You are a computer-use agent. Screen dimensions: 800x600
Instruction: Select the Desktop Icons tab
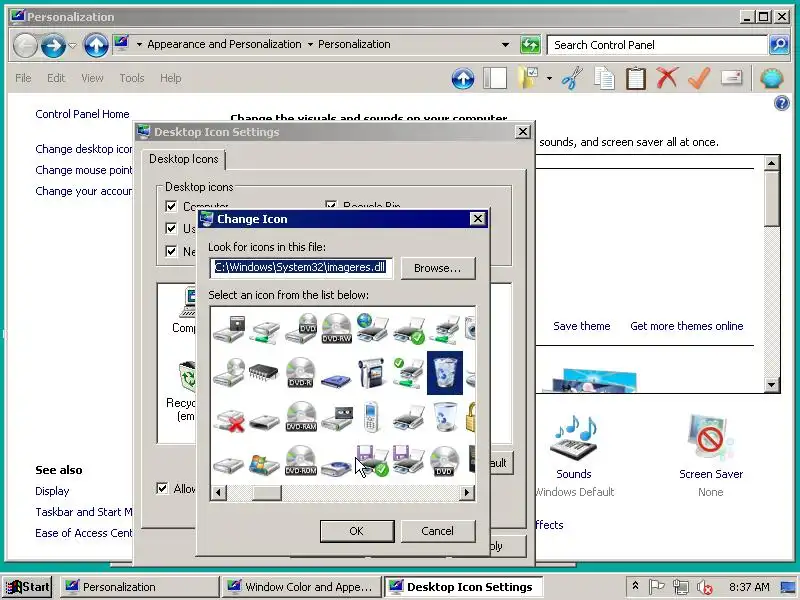pos(184,159)
